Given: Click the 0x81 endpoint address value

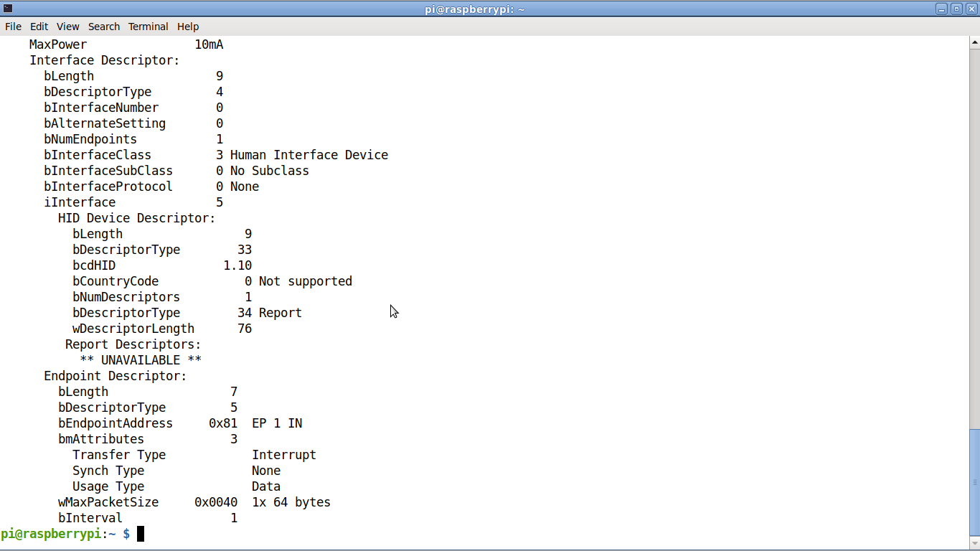Looking at the screenshot, I should coord(223,423).
